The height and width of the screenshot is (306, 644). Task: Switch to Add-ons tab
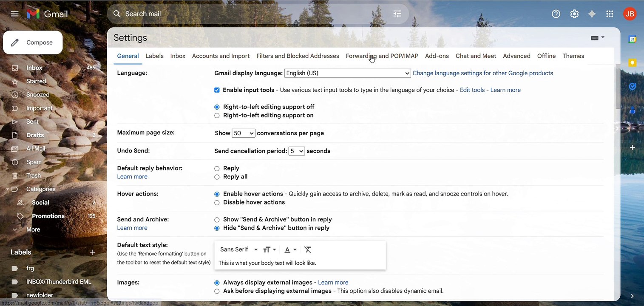point(437,56)
